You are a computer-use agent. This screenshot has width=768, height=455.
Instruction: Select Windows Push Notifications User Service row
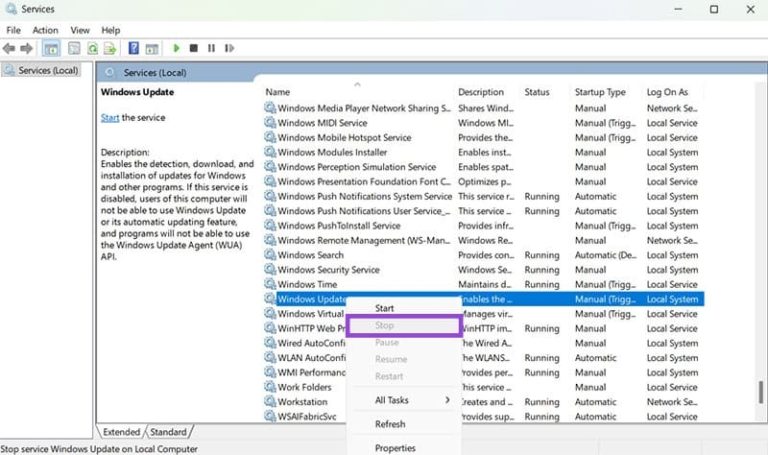click(x=483, y=211)
